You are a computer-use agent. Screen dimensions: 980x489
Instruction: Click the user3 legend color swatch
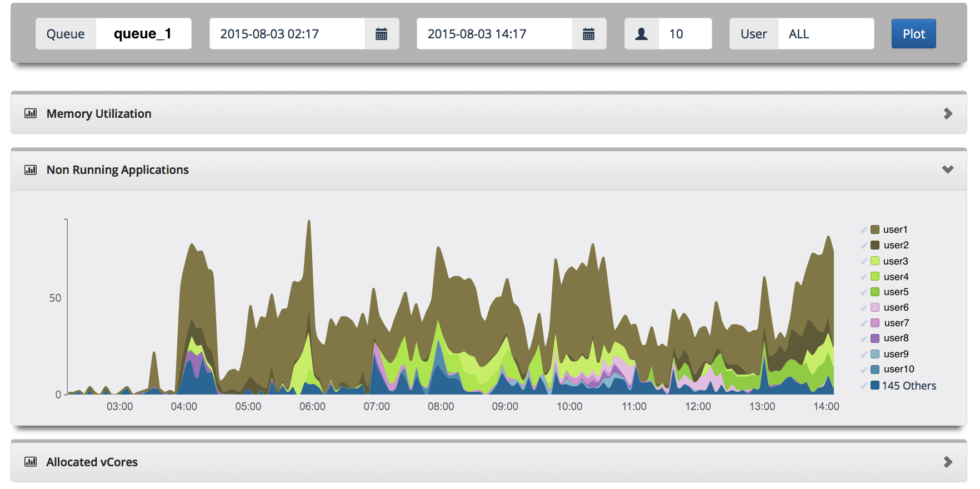tap(875, 261)
